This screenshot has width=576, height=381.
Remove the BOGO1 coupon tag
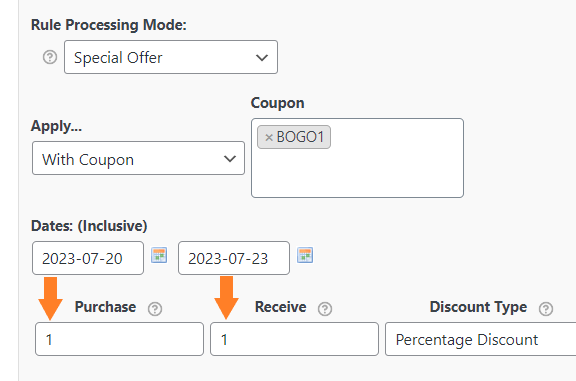(x=269, y=137)
